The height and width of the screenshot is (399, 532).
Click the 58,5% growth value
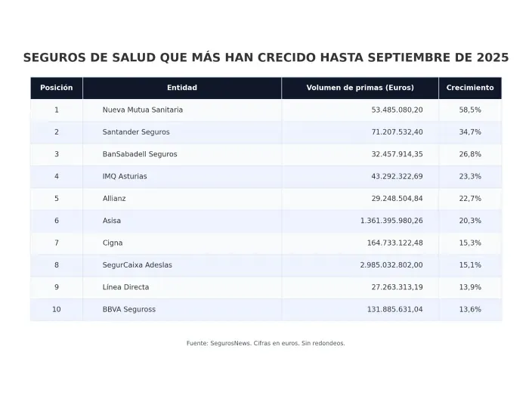(470, 110)
